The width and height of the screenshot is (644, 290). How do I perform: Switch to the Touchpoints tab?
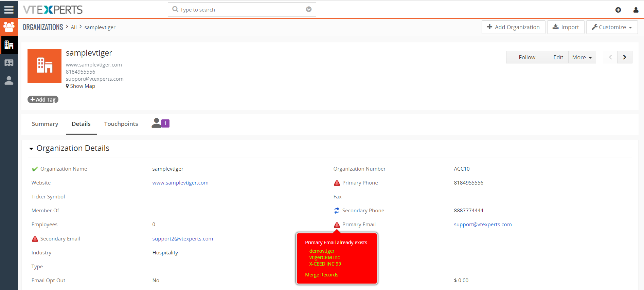point(121,124)
